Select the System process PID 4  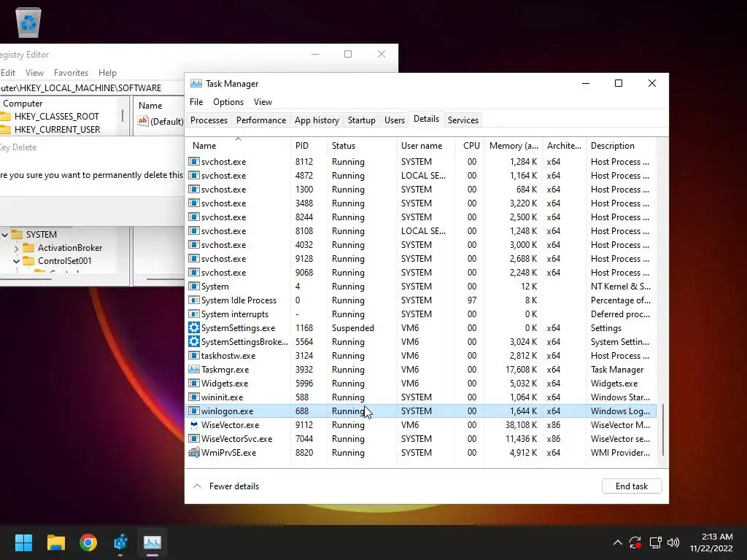point(422,286)
